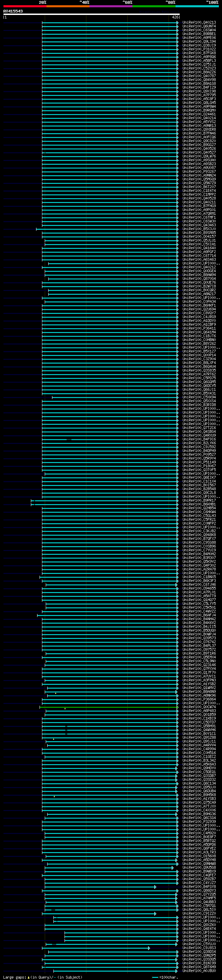Click the white query sequence bar
Viewport: 222px width, 980px height.
tap(92, 14)
